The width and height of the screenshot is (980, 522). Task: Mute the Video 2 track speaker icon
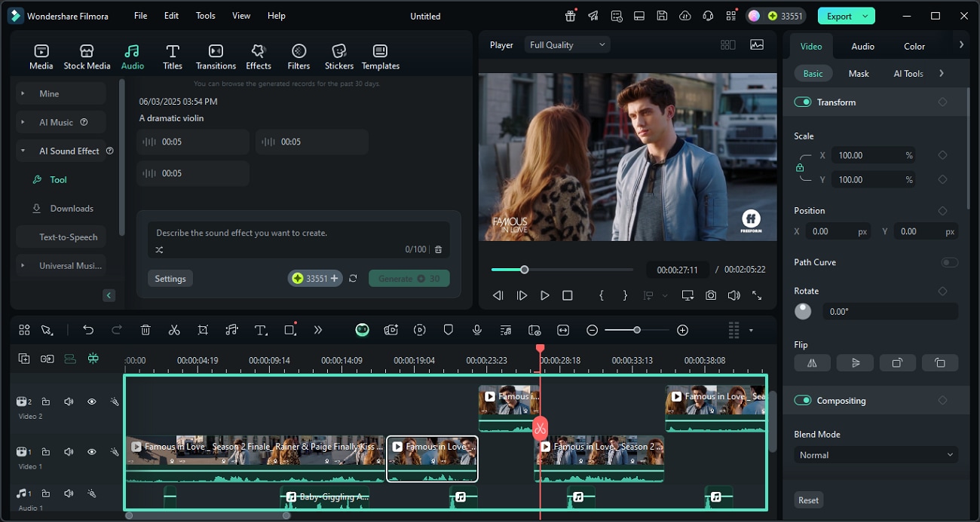pyautogui.click(x=69, y=401)
